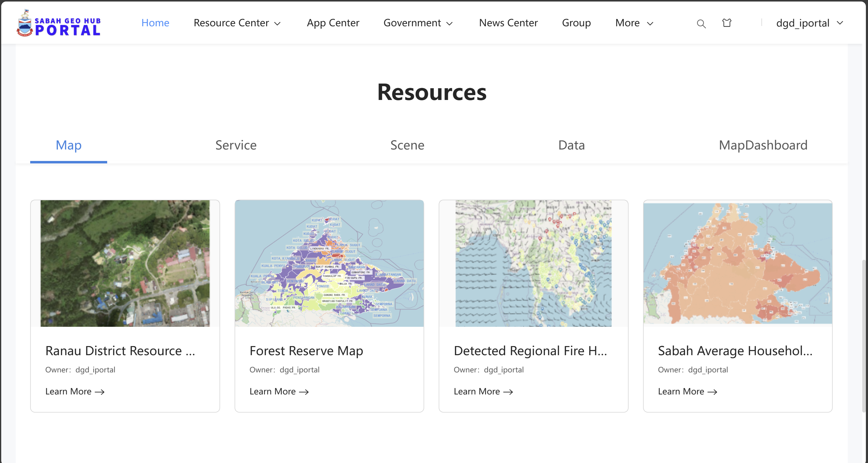Click Learn More under Forest Reserve Map
Image resolution: width=868 pixels, height=463 pixels.
click(272, 391)
